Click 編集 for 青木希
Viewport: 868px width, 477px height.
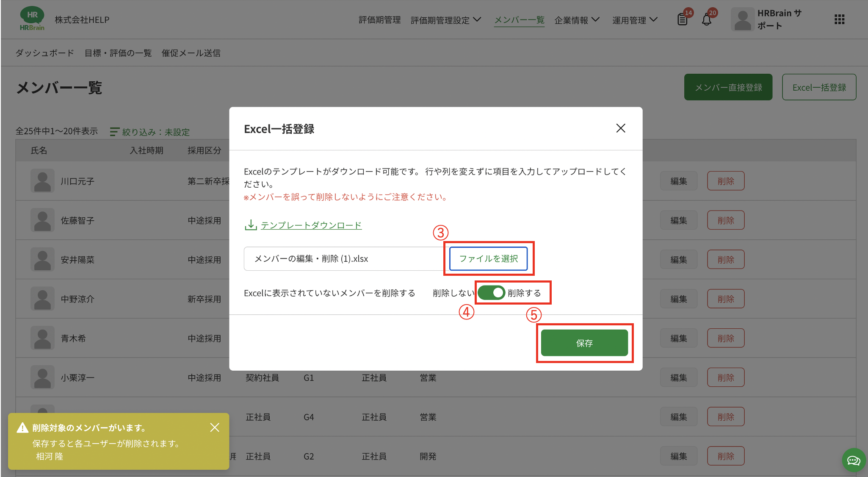pos(679,338)
